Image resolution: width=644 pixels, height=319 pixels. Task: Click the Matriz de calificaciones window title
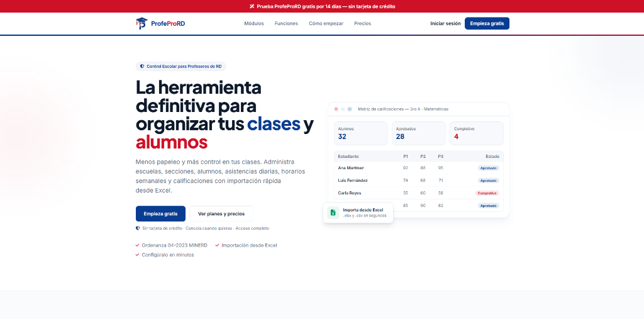point(403,109)
